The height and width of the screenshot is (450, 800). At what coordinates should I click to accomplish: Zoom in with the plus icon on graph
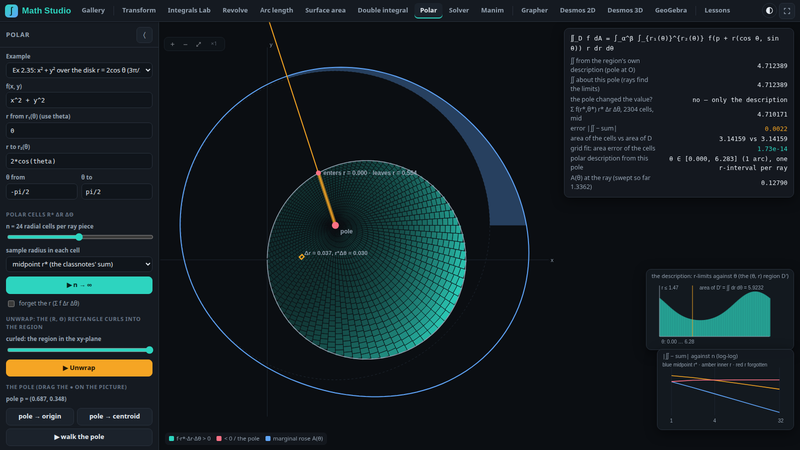[x=172, y=44]
